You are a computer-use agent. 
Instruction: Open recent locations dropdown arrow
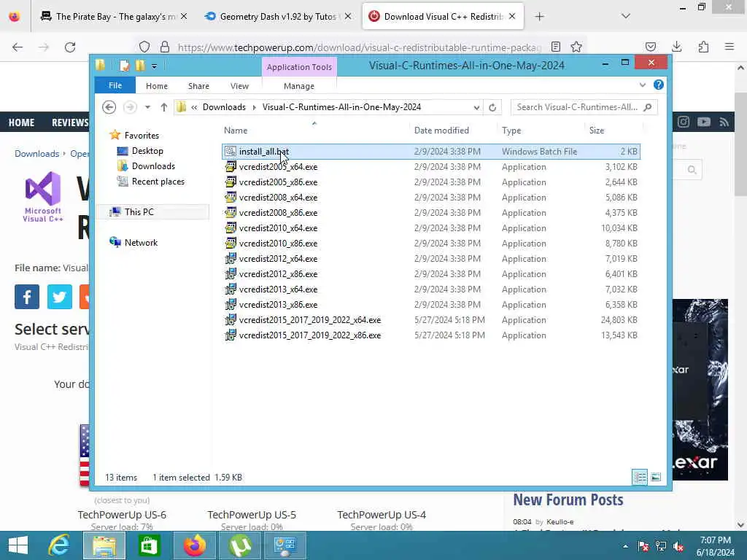pyautogui.click(x=147, y=107)
